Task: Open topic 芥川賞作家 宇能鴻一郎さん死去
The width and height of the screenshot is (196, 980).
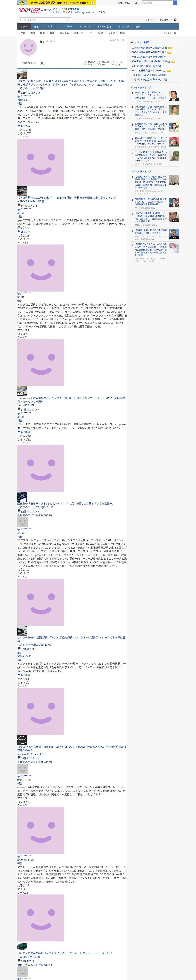Action: pyautogui.click(x=148, y=66)
